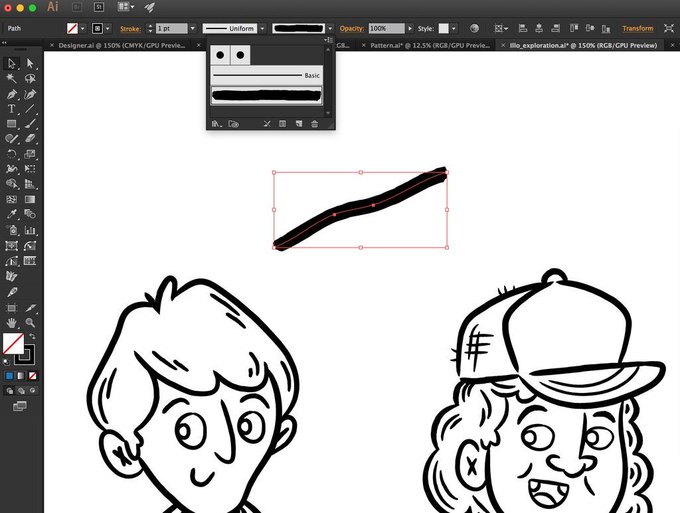Select the Type tool
Viewport: 680px width, 513px height.
coord(11,109)
